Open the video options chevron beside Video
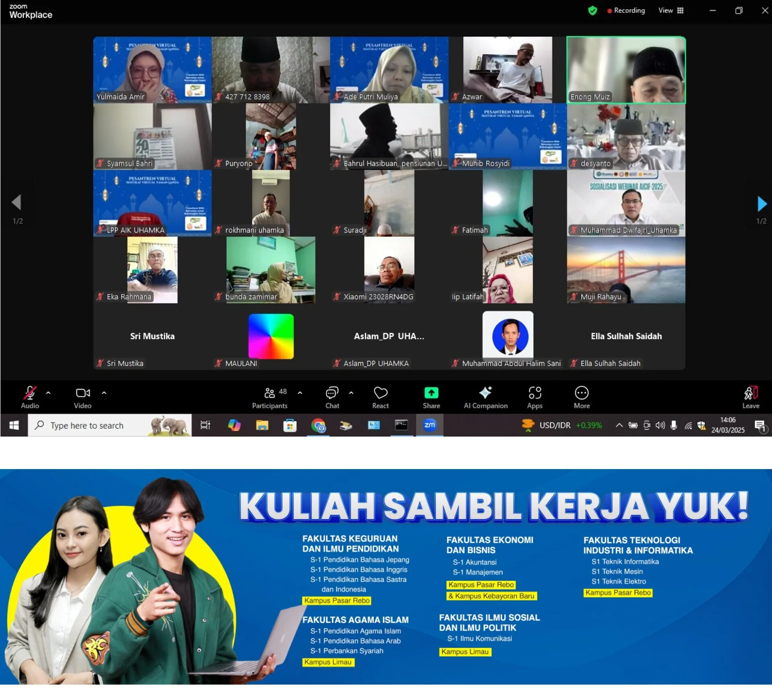 [104, 393]
